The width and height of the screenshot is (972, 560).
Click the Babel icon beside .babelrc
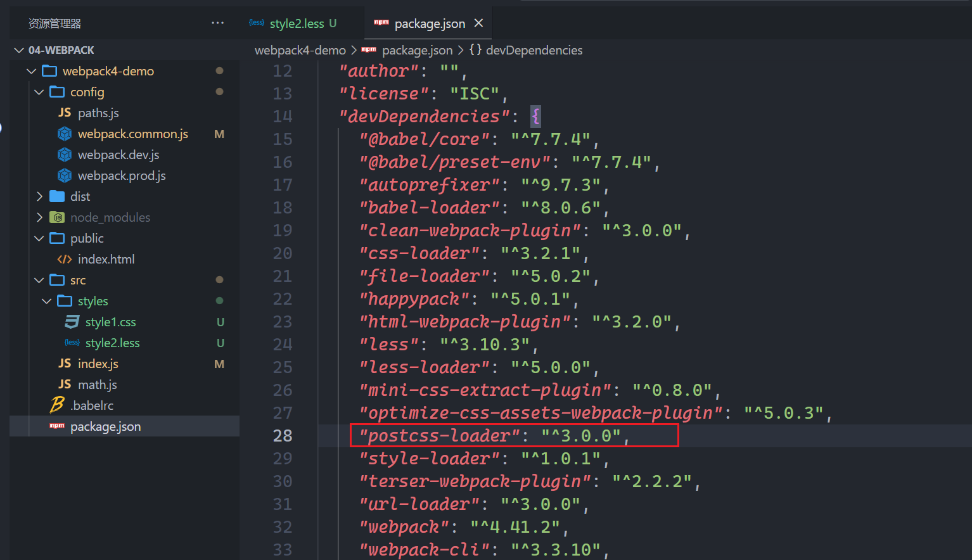[x=57, y=404]
